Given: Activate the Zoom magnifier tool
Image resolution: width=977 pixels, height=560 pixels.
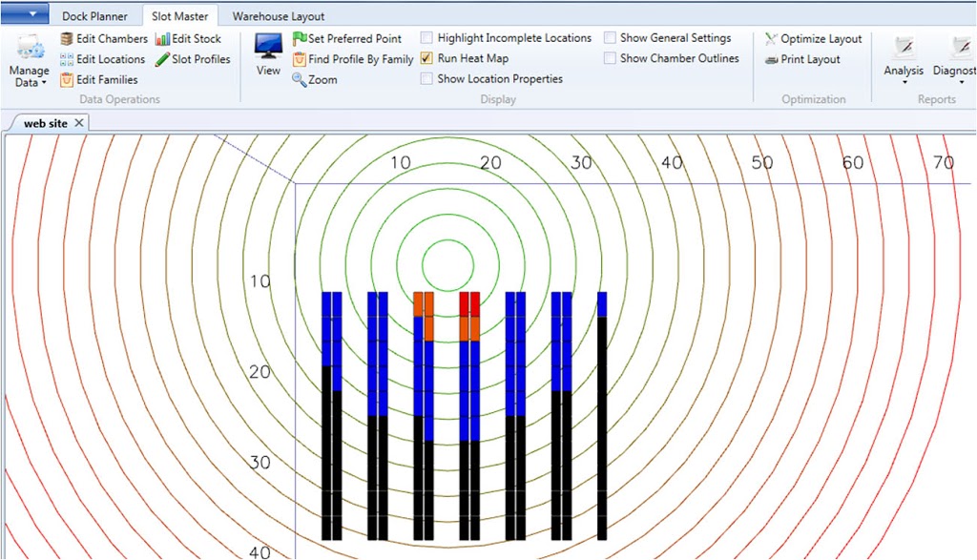Looking at the screenshot, I should (x=300, y=80).
